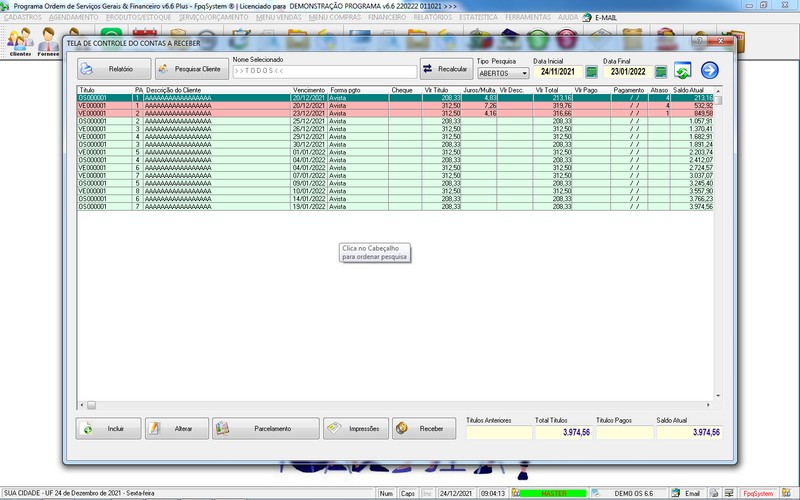Click the Incluir button

(107, 428)
